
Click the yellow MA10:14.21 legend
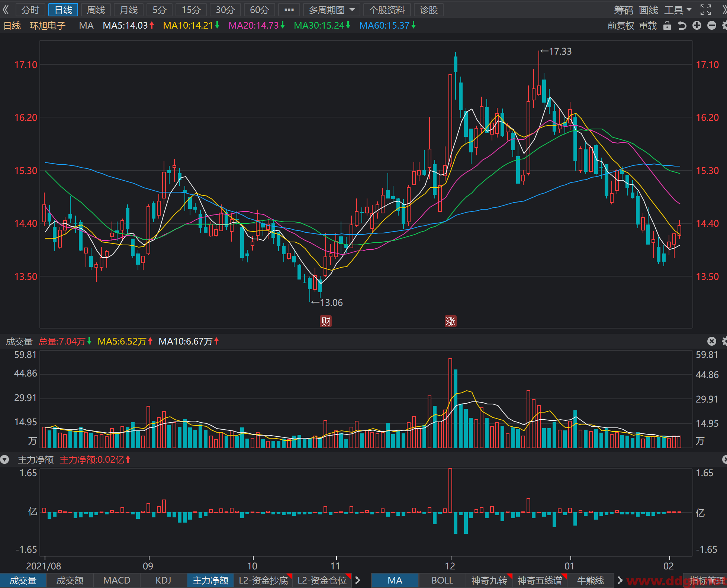[x=191, y=26]
